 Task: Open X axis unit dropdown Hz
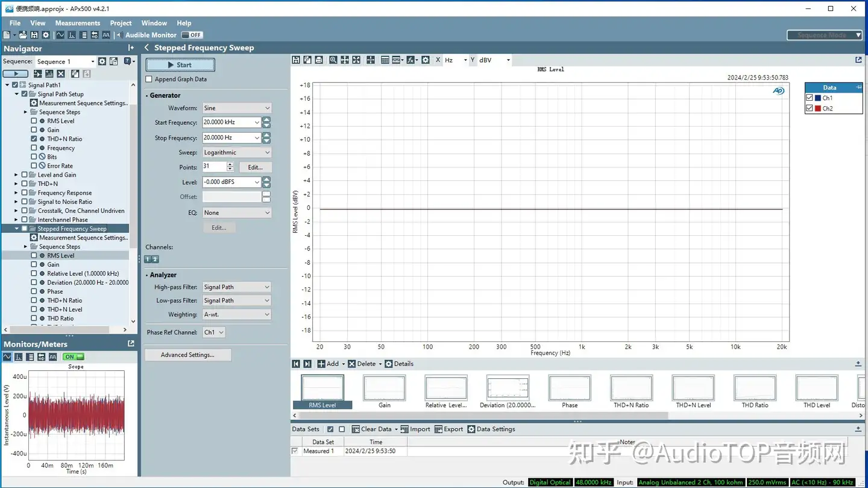point(456,60)
